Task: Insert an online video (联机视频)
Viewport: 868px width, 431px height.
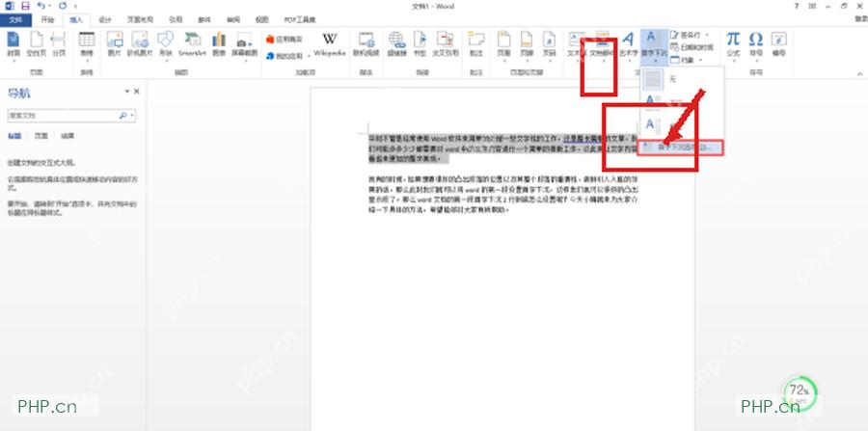Action: pos(366,44)
